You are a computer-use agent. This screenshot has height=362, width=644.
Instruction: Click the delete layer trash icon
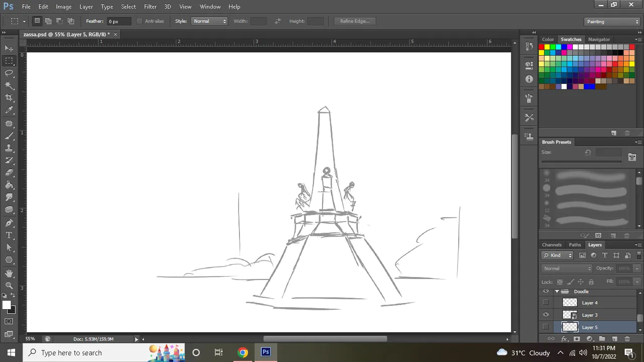[x=627, y=339]
